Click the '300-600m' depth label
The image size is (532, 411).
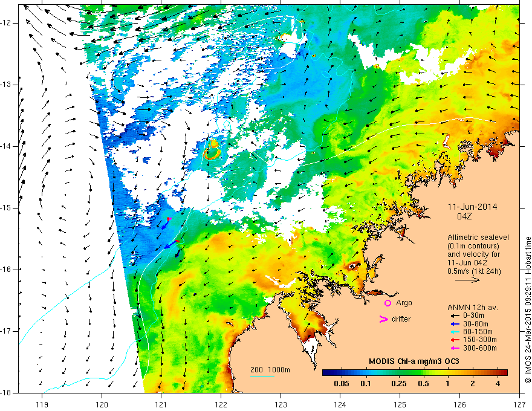479,348
